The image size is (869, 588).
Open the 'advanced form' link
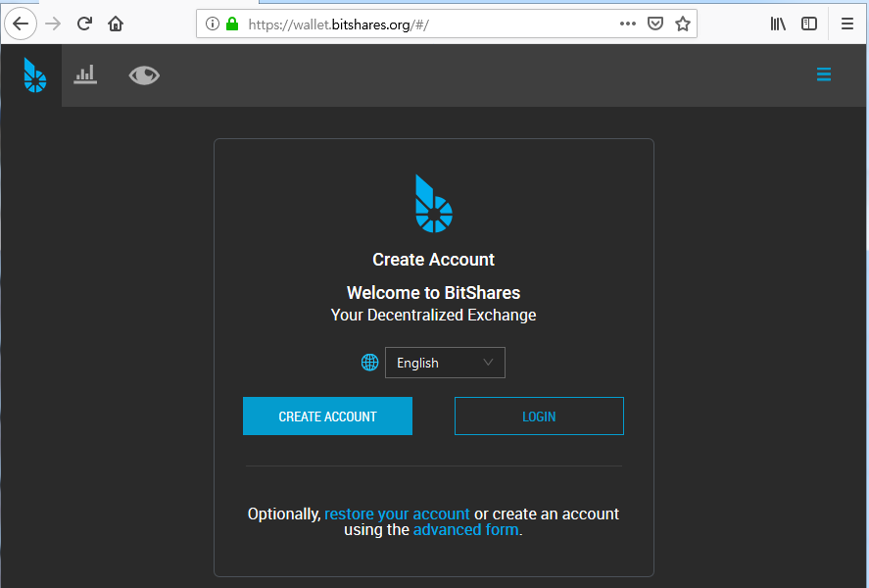(x=466, y=530)
